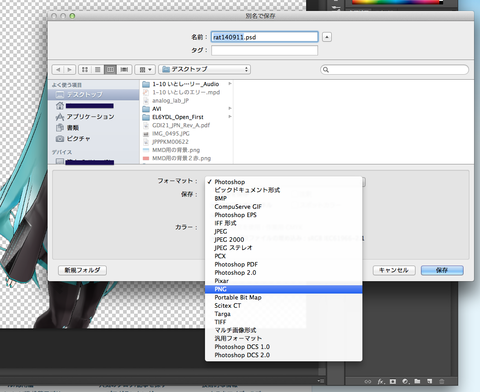Click the タグ tags field
Screen dimensions: 480x392
click(x=265, y=50)
